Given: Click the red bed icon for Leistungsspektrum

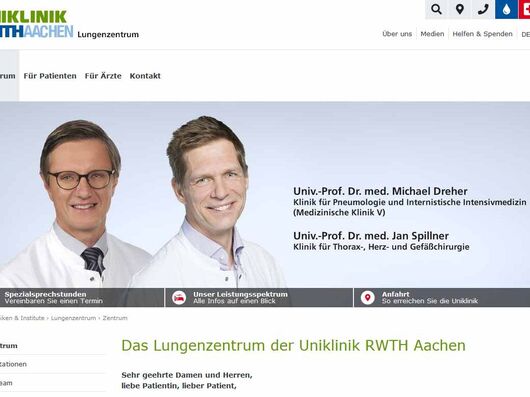Looking at the screenshot, I should 179,298.
